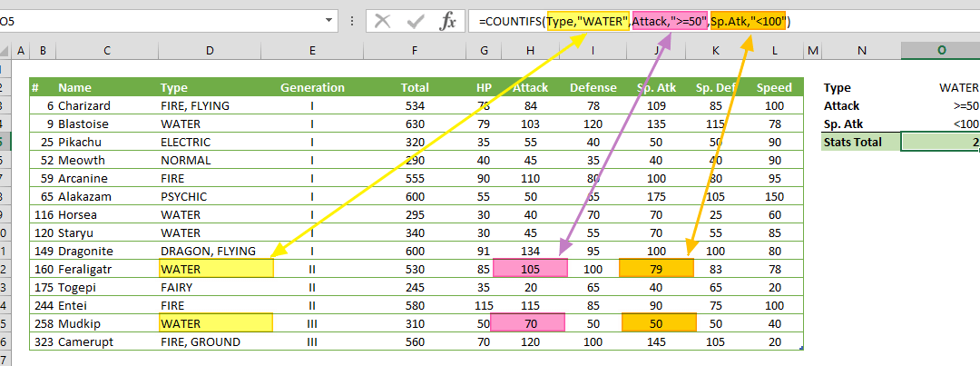Viewport: 980px width, 366px height.
Task: Select Alakazam's Speed value 150
Action: 774,196
